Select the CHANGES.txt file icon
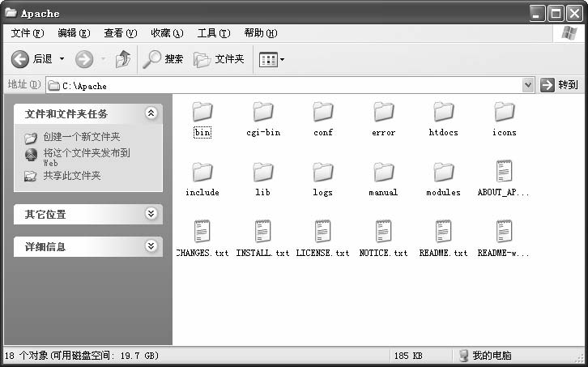The height and width of the screenshot is (367, 588). [202, 232]
